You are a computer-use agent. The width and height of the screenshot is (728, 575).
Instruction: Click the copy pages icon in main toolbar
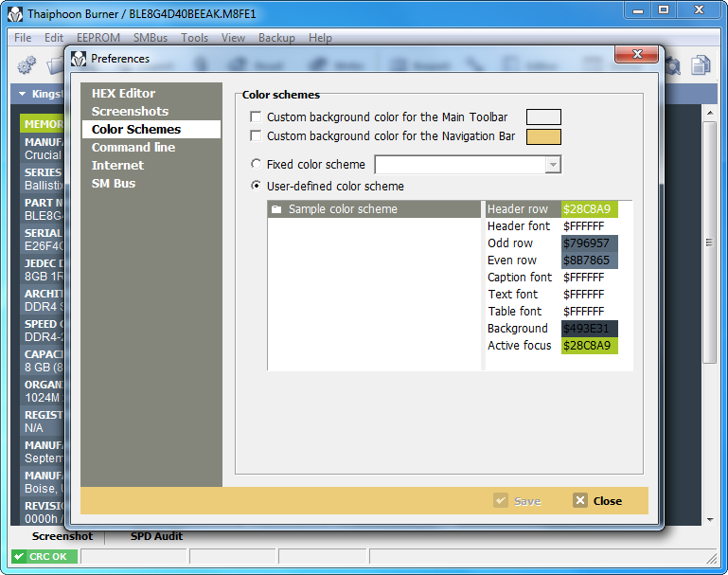[x=701, y=65]
